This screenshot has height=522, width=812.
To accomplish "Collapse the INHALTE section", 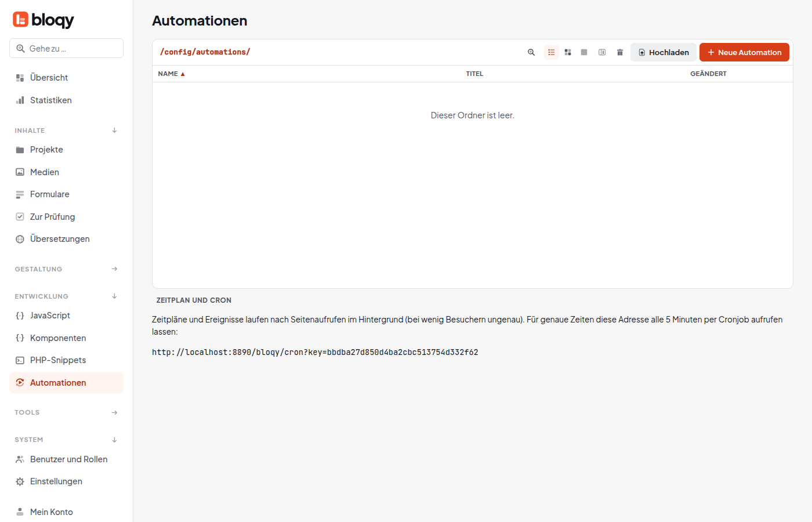I will 66,130.
